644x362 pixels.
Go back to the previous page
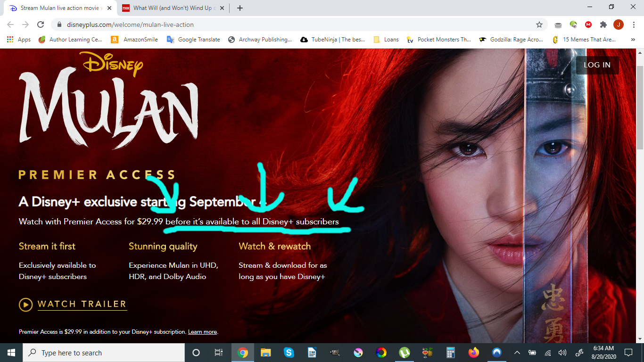(10, 25)
